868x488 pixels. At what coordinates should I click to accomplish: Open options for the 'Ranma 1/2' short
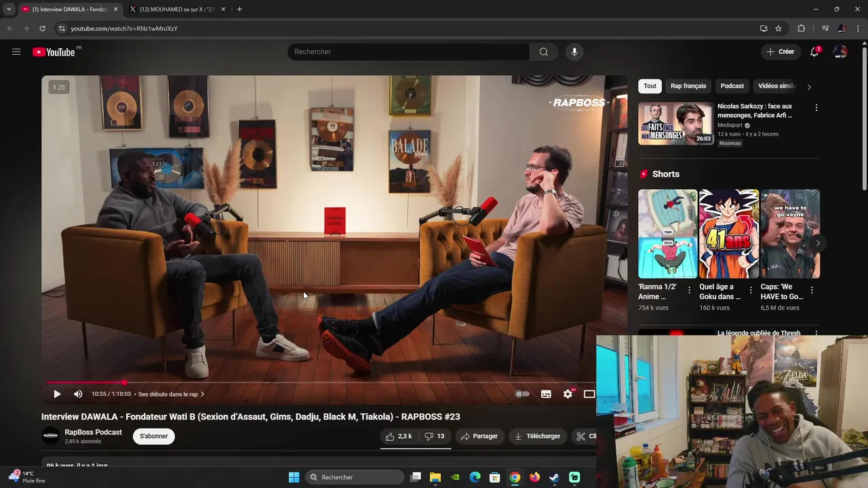[x=690, y=290]
